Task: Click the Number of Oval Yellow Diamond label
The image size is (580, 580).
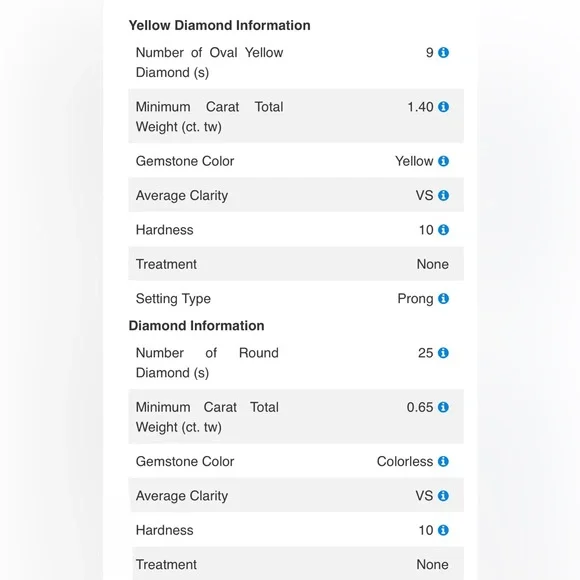Action: pos(209,63)
